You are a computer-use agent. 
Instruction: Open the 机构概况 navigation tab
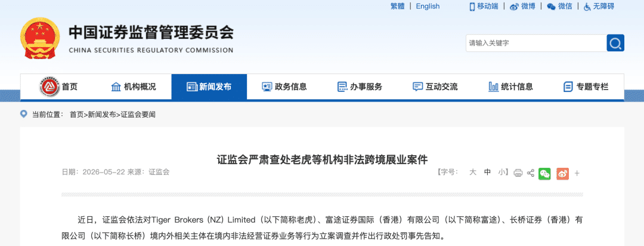[134, 87]
